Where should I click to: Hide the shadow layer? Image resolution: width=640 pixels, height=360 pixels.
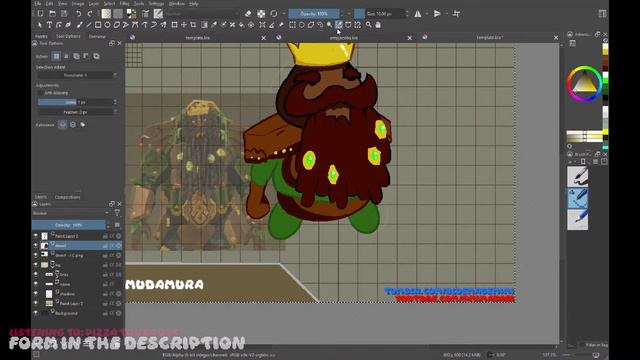tap(36, 293)
